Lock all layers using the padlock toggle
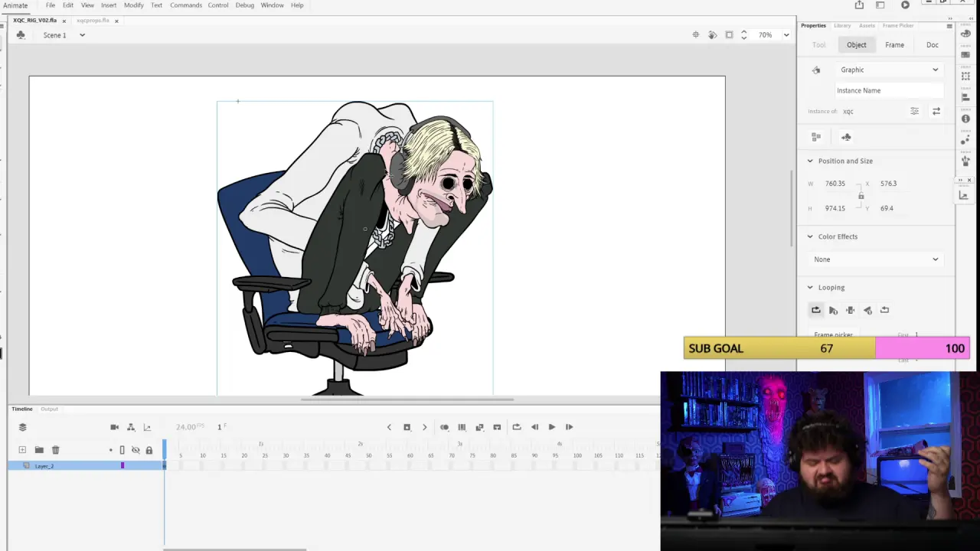Screen dimensions: 980x551 [x=149, y=450]
